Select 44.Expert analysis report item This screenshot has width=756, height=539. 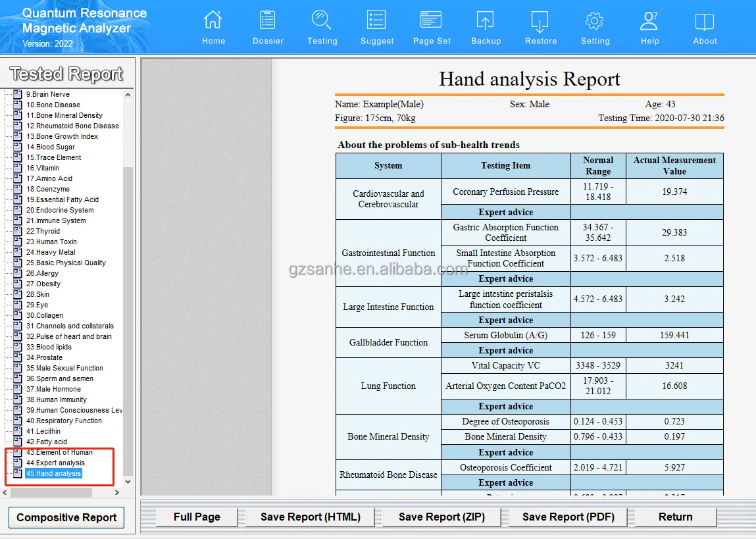coord(55,463)
